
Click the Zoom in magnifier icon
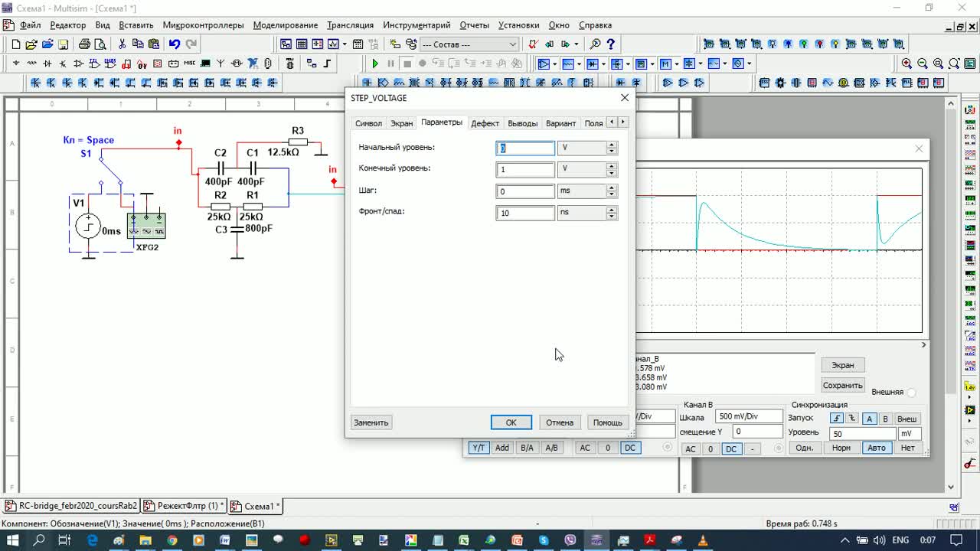point(907,64)
